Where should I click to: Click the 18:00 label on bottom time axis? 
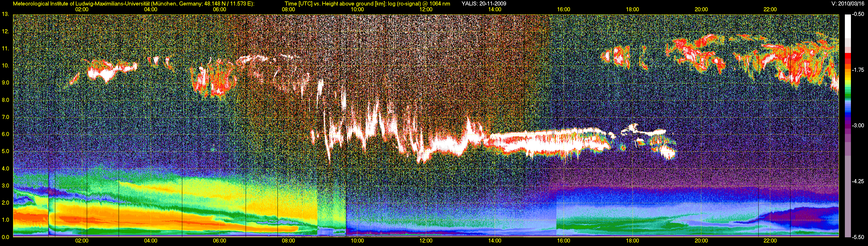tap(632, 241)
